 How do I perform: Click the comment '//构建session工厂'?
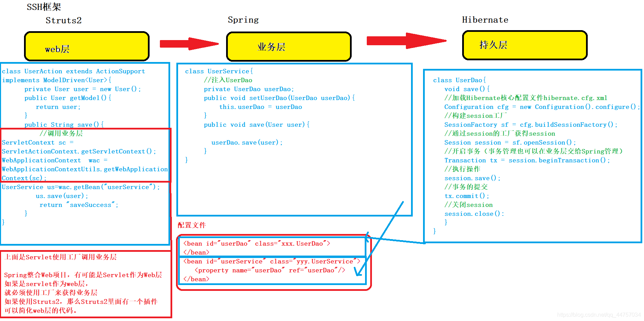click(x=475, y=116)
